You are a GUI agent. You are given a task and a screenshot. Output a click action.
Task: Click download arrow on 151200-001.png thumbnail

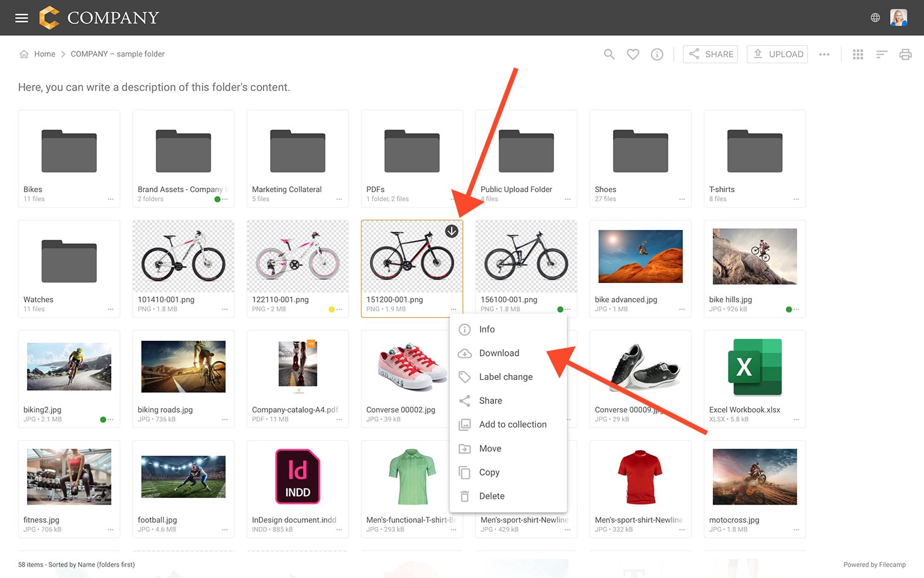(452, 231)
